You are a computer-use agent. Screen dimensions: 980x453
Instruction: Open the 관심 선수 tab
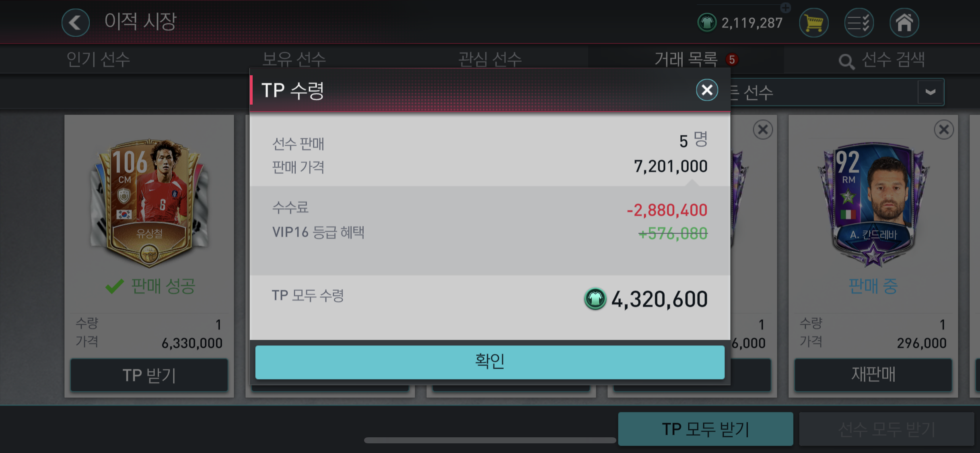coord(490,59)
